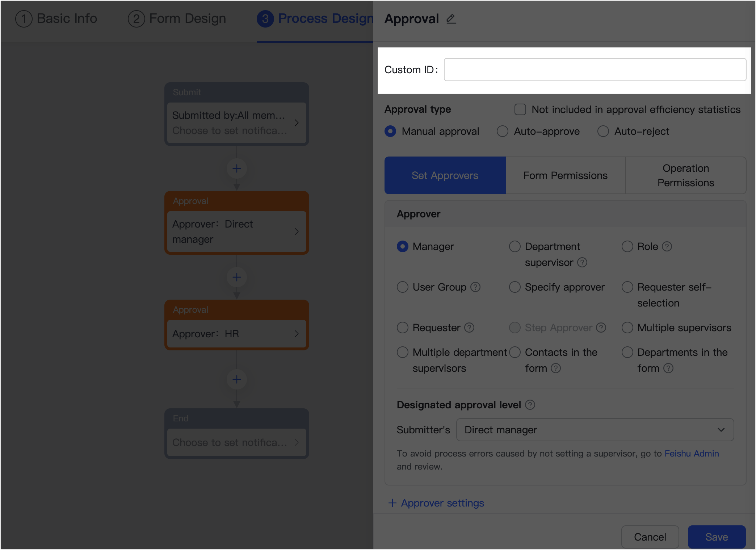Click help icon beside Designated approval level
The image size is (756, 550).
[x=530, y=405]
